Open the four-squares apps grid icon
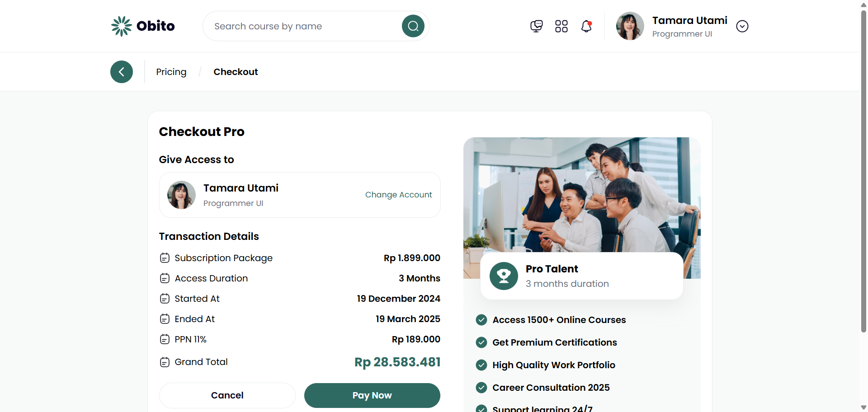Screen dimensions: 868x412 [561, 26]
